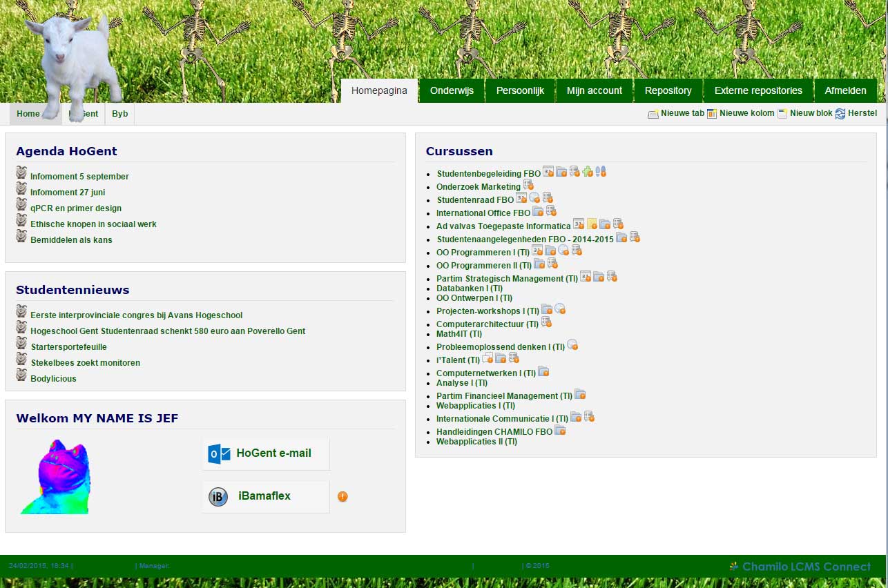Image resolution: width=888 pixels, height=588 pixels.
Task: Click the orange warning icon next to iBamaflex
Action: (x=342, y=496)
